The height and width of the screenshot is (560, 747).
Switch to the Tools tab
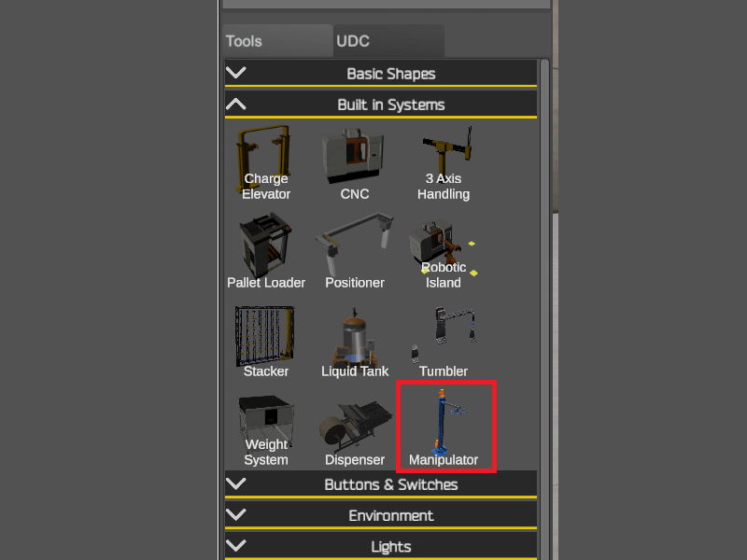click(277, 41)
